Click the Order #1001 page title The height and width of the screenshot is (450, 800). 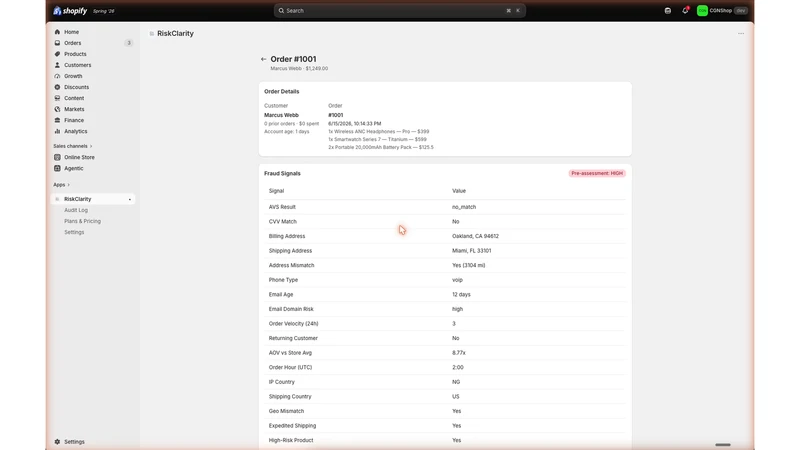(x=293, y=59)
